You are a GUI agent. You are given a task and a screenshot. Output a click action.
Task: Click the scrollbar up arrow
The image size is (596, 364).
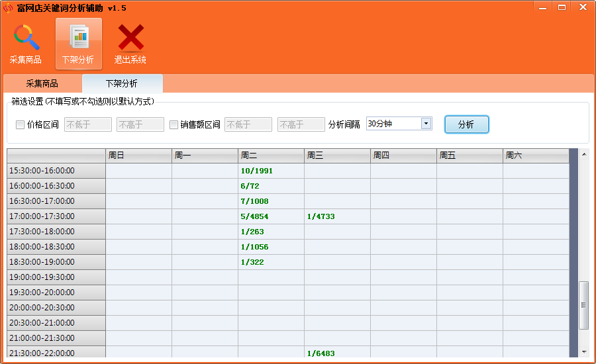[583, 154]
